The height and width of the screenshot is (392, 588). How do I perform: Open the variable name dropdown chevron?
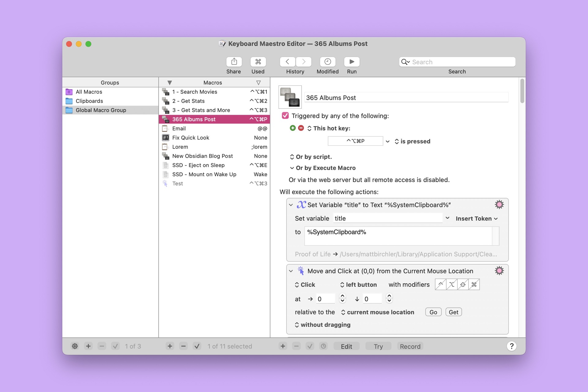[447, 218]
